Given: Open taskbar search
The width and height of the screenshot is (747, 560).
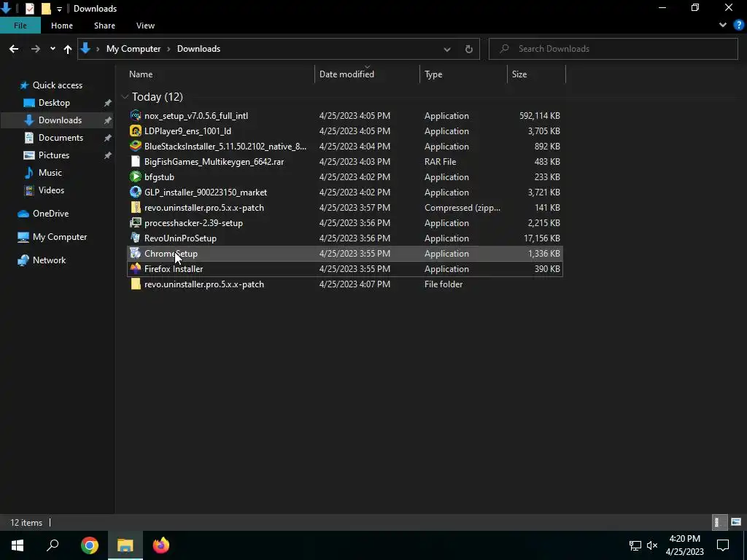Looking at the screenshot, I should (x=53, y=545).
